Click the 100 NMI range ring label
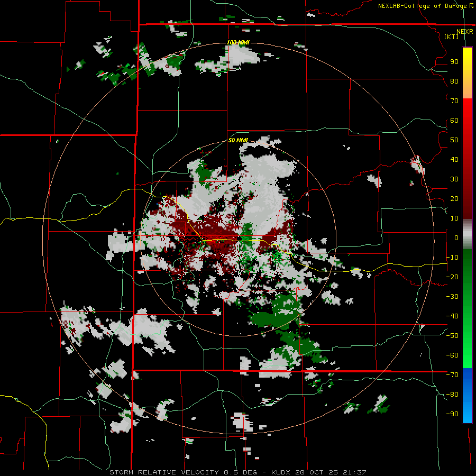Image resolution: width=476 pixels, height=476 pixels. 239,42
